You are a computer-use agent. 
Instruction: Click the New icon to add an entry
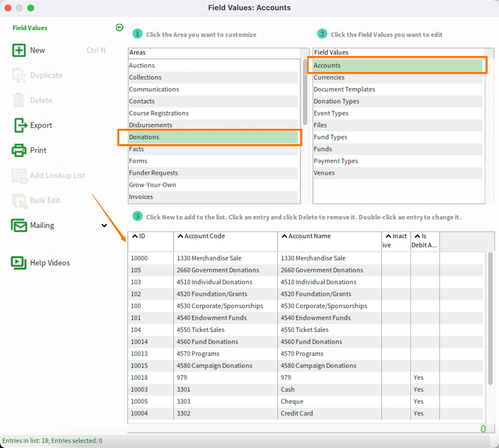pyautogui.click(x=19, y=50)
